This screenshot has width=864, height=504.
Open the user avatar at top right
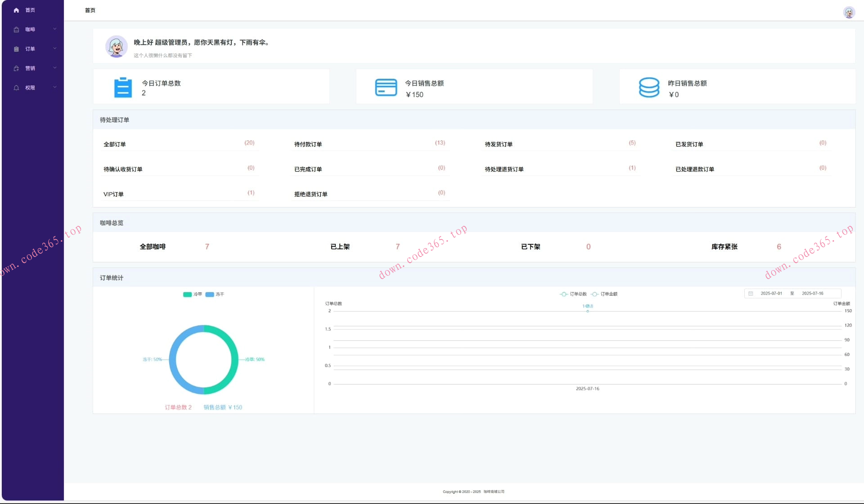click(x=849, y=12)
